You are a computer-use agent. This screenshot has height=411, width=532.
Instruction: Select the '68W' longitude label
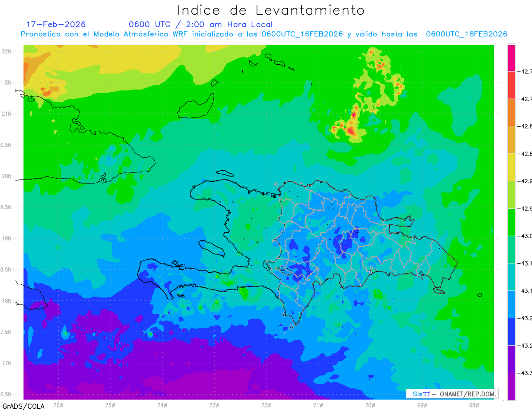click(x=474, y=405)
